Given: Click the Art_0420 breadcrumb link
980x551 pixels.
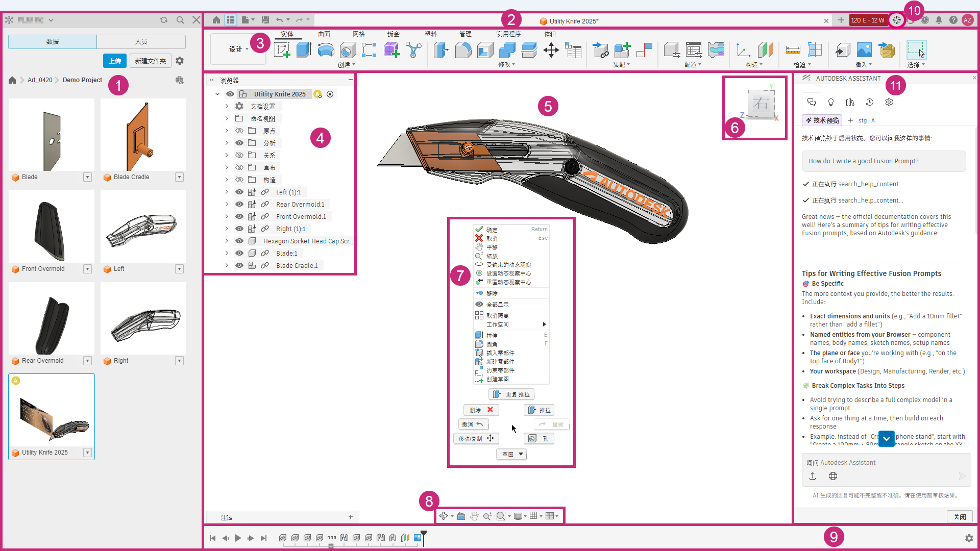Looking at the screenshot, I should 40,80.
